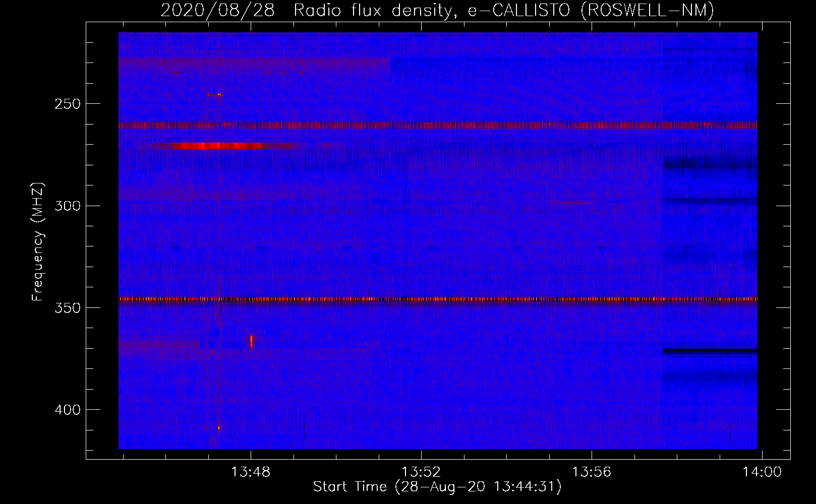This screenshot has height=504, width=816.
Task: Click the 13:56 time tick label
Action: [591, 472]
